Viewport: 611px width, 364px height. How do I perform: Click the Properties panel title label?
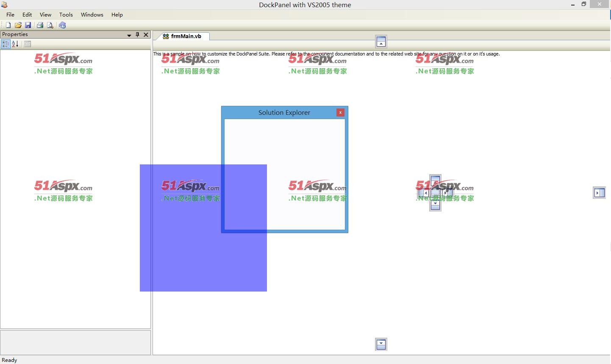click(15, 34)
